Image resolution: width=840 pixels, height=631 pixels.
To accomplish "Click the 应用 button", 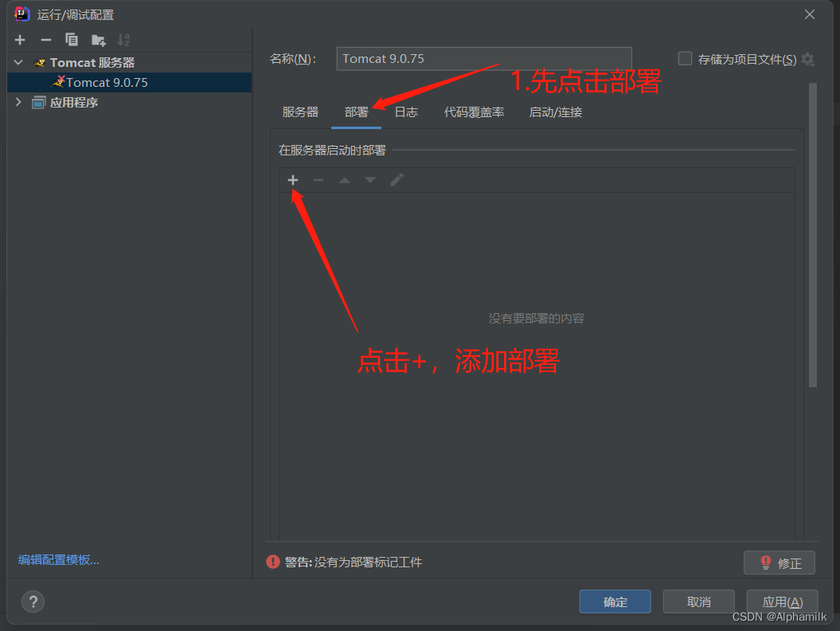I will (782, 602).
